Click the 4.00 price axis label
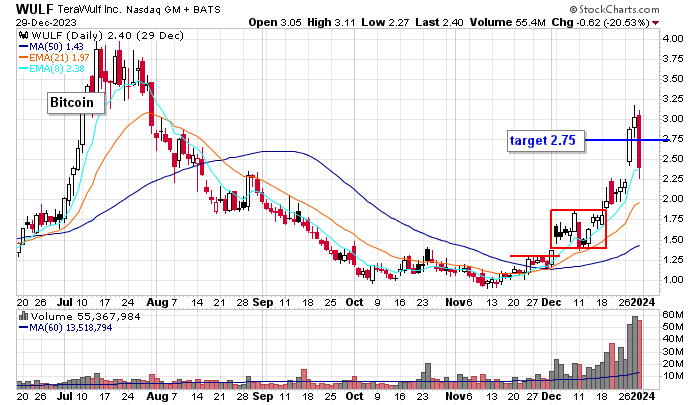The image size is (700, 405). coord(673,39)
